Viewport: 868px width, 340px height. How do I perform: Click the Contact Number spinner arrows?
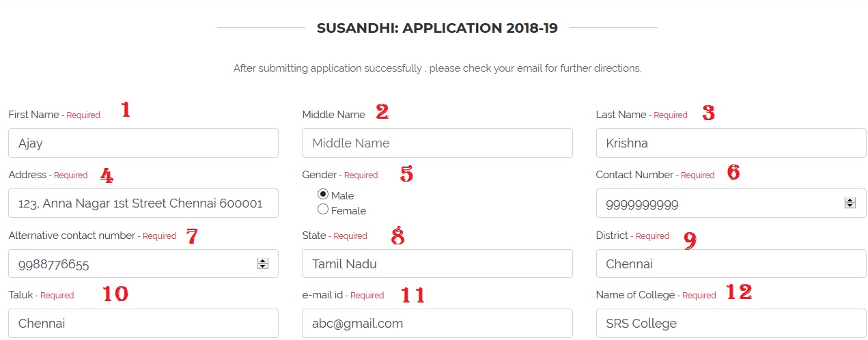[x=850, y=203]
